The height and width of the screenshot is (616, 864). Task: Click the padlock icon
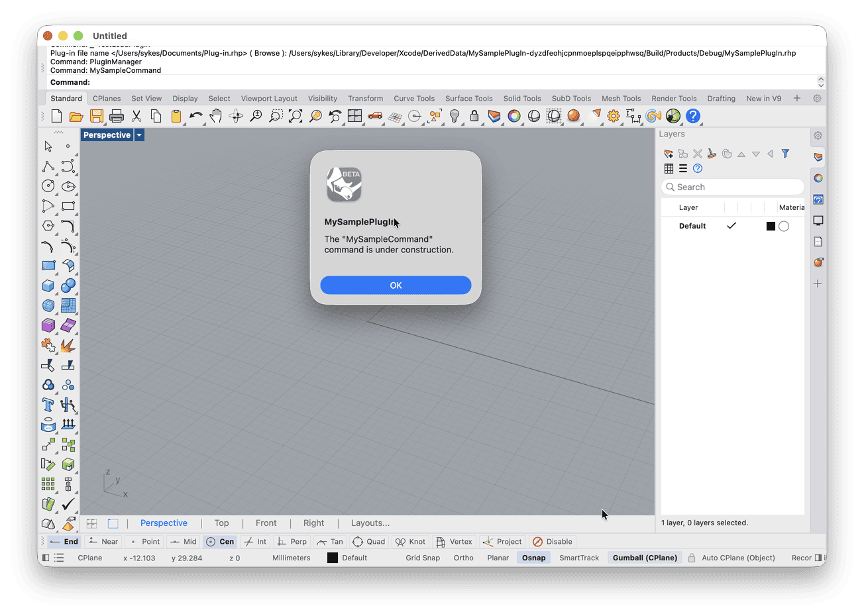click(474, 117)
